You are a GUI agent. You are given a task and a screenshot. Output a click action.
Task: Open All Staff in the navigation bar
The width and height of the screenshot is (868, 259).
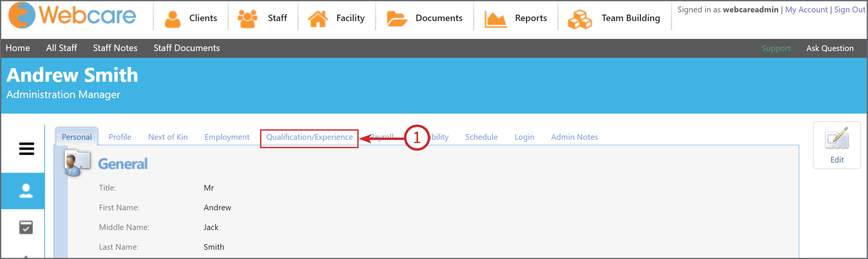point(61,48)
